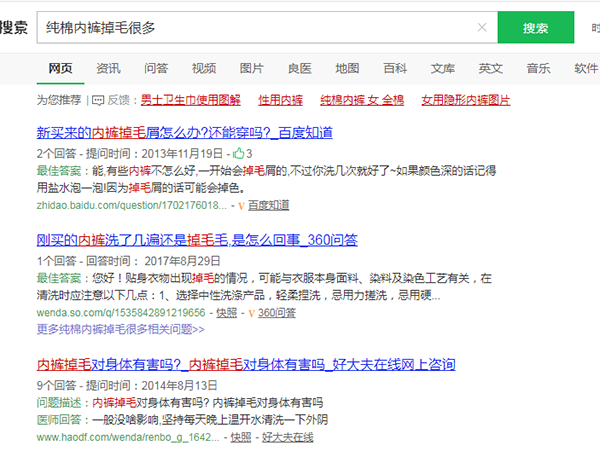Viewport: 600px width, 457px height.
Task: Switch to the 资讯 tab
Action: pyautogui.click(x=108, y=69)
